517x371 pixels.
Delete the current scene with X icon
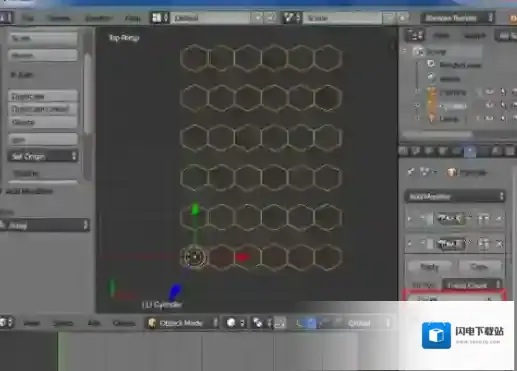[x=403, y=18]
